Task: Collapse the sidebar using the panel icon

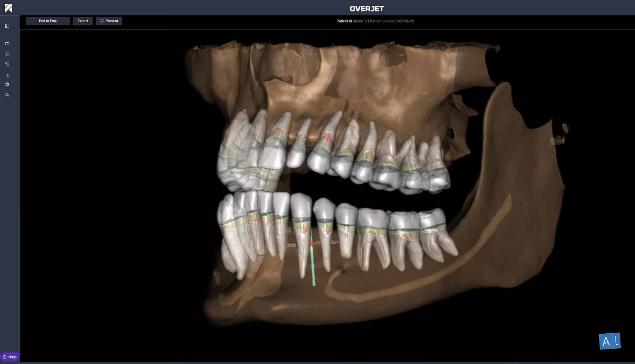Action: click(7, 25)
